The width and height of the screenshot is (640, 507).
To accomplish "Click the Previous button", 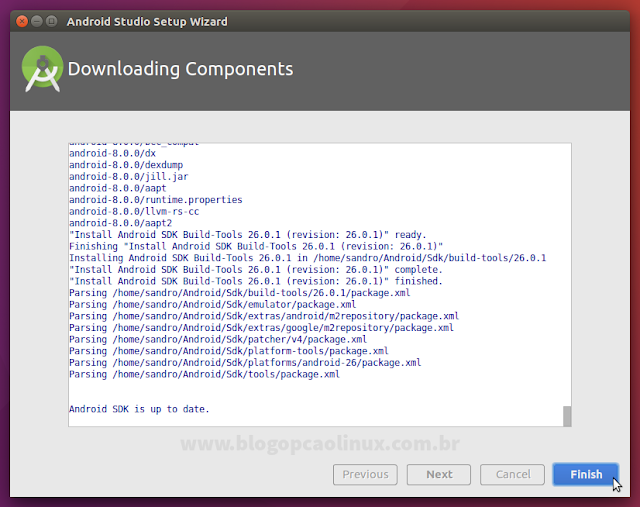I will (x=365, y=474).
